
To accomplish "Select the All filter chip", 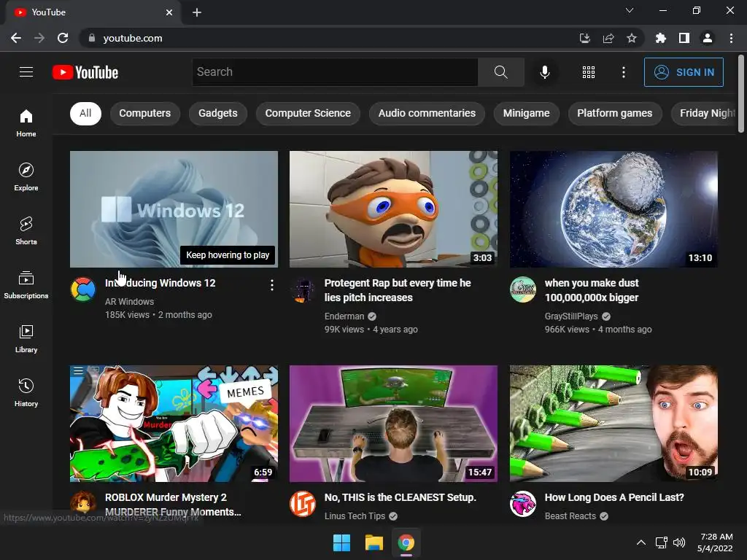I will [86, 113].
